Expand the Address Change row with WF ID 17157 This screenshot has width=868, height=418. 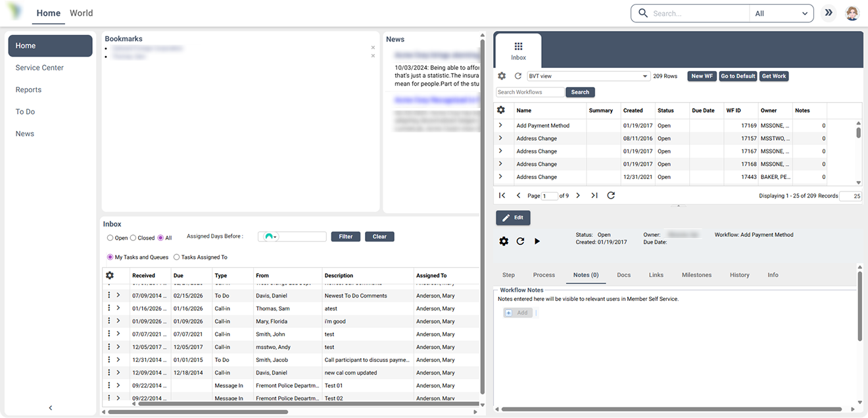point(500,138)
